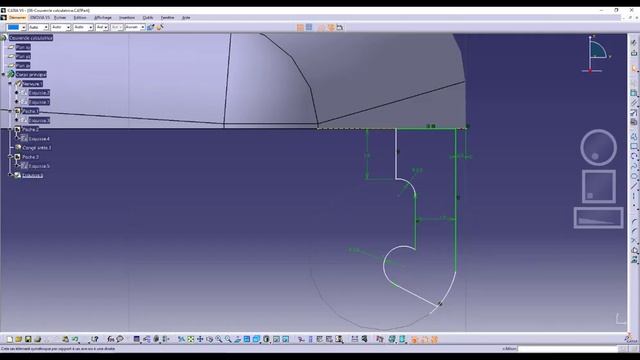Select Esquisse.4 under Poche.2
Viewport: 640px width, 360px height.
39,139
